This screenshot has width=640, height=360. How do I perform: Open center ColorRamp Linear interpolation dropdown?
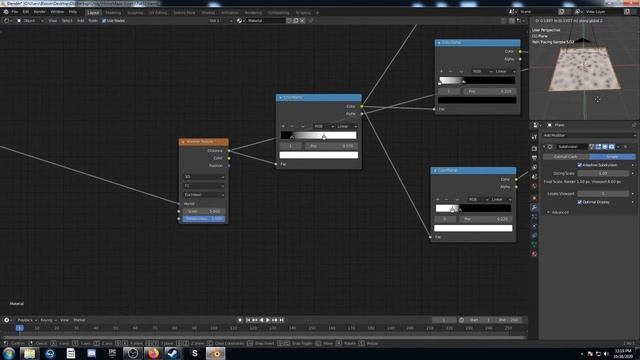[x=347, y=126]
